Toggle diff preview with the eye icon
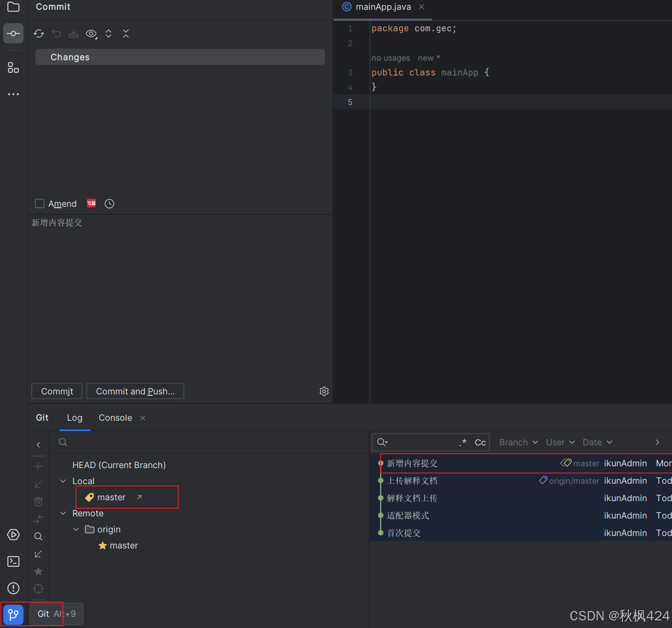 (91, 33)
